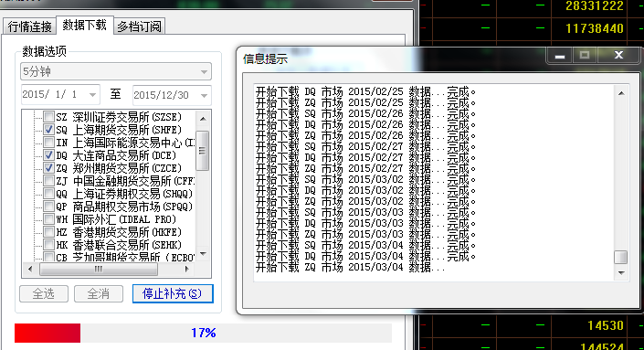Check WH 国际外汇 checkbox
This screenshot has width=644, height=350.
point(49,219)
